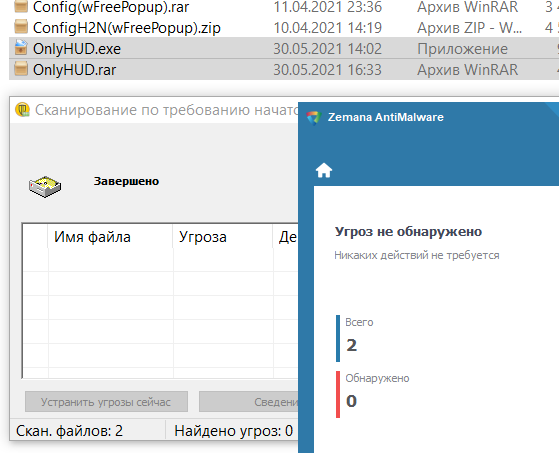
Task: Click the Config(wFreePopup).rar archive icon
Action: click(21, 6)
